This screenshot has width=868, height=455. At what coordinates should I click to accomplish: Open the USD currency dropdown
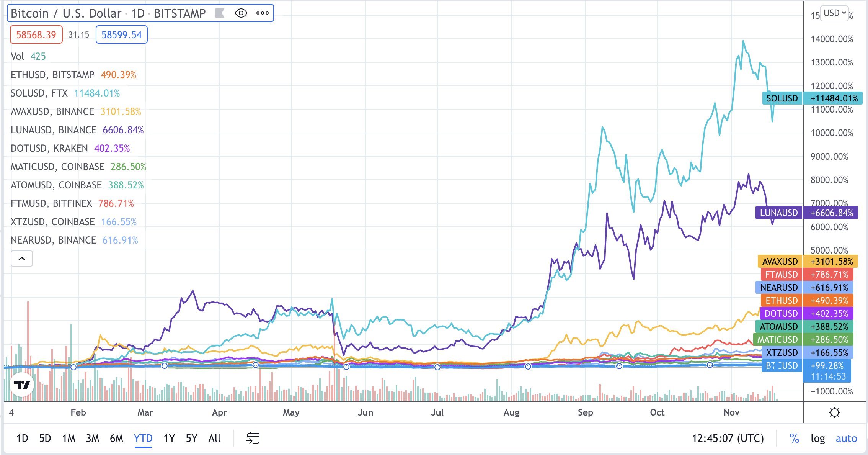click(834, 13)
